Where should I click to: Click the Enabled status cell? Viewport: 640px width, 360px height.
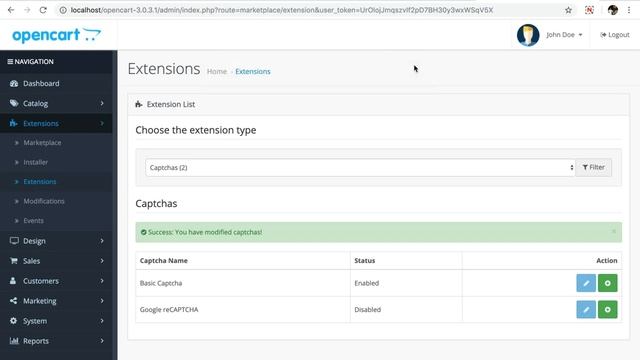[x=406, y=283]
